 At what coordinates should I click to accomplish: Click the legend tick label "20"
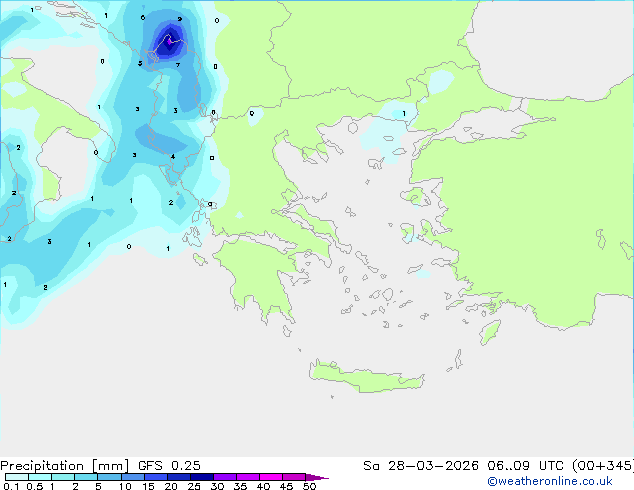click(x=171, y=486)
